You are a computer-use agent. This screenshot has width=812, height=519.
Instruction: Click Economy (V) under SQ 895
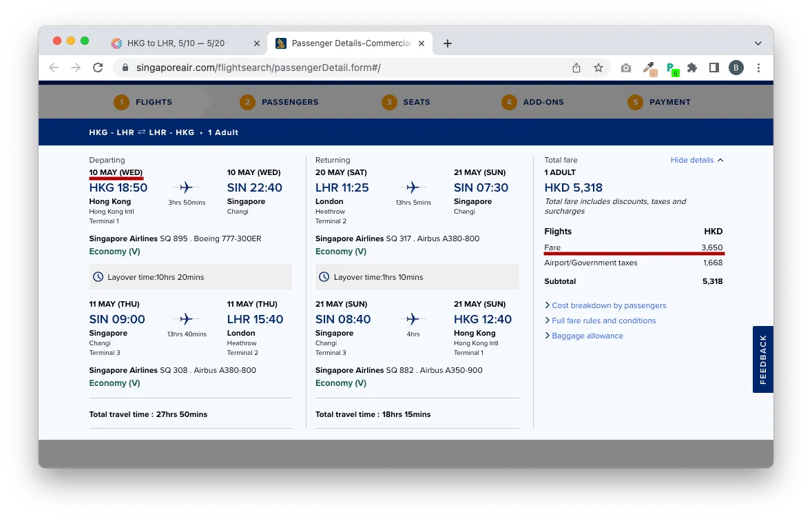(114, 252)
